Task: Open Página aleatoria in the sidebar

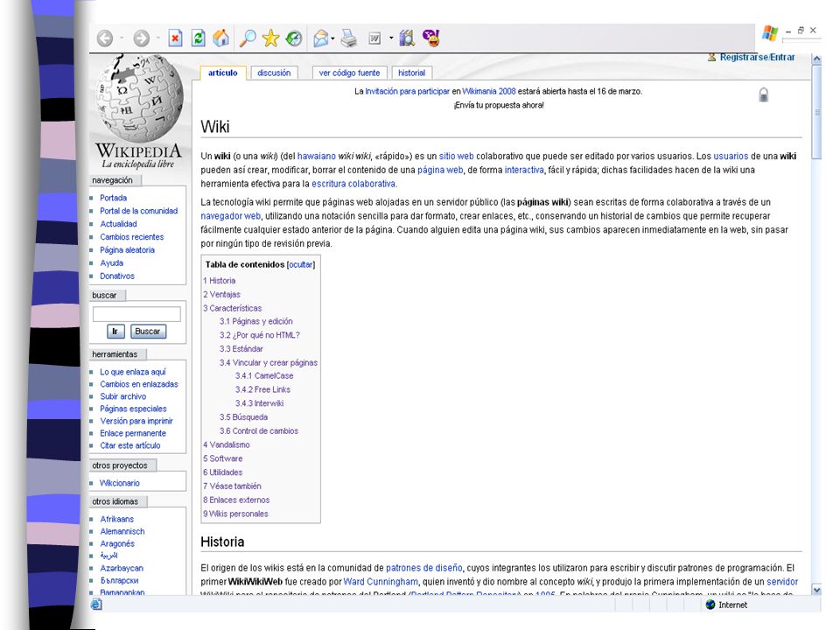Action: point(127,250)
